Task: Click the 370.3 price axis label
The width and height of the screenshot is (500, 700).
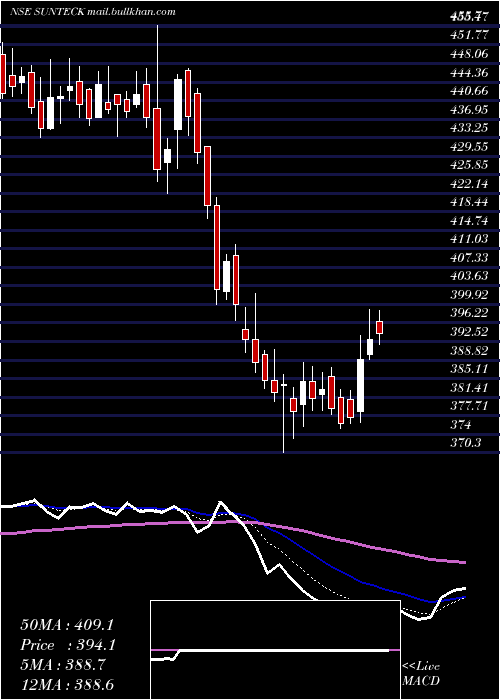Action: [466, 443]
